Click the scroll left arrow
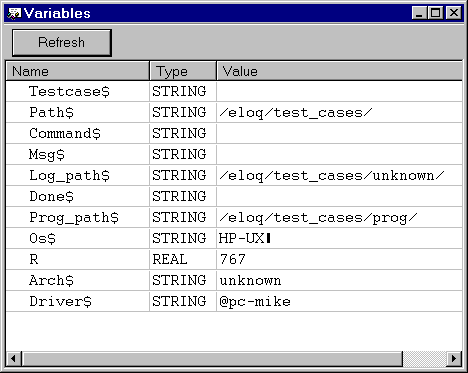Viewport: 468px width, 373px height. tap(14, 359)
